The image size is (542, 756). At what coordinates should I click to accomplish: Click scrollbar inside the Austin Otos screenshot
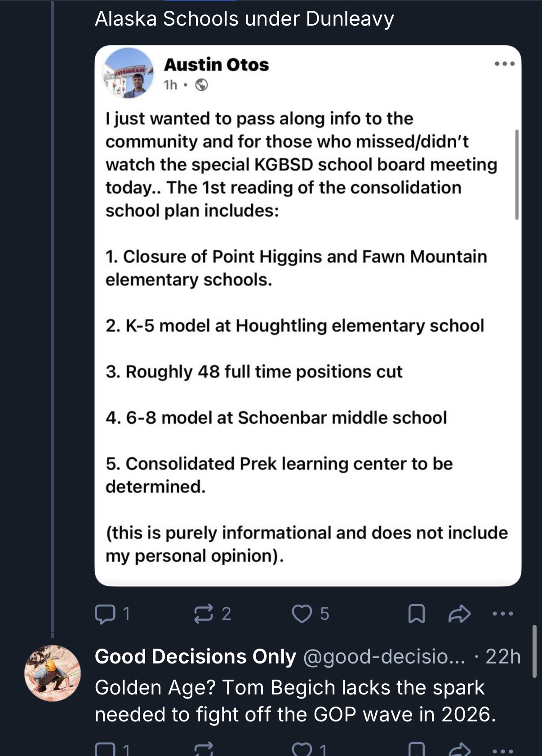[x=516, y=174]
